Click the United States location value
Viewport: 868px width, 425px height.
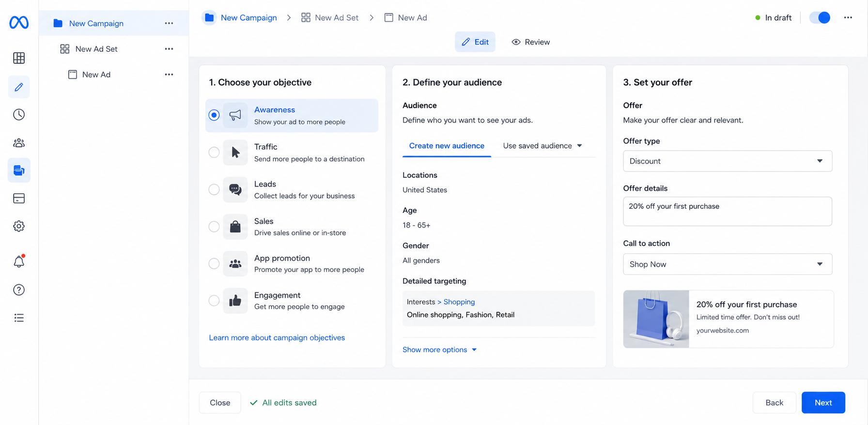(x=425, y=190)
